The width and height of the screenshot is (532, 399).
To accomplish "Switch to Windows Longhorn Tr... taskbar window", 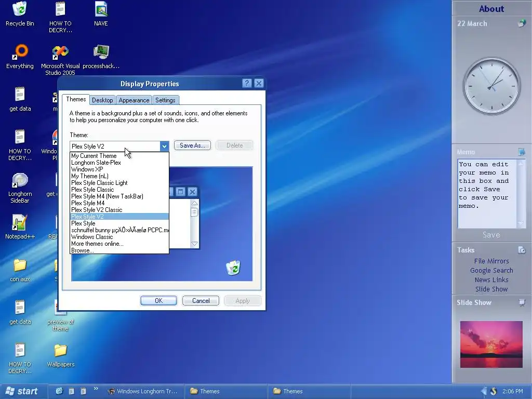I will tap(142, 391).
